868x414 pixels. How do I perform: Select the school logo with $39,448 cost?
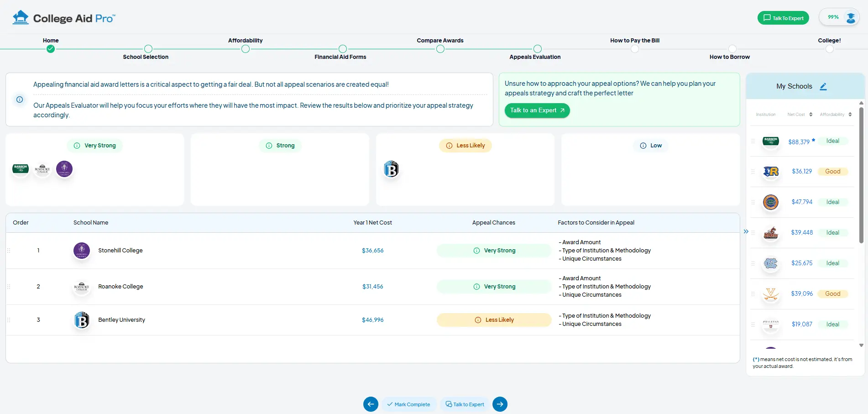coord(771,233)
